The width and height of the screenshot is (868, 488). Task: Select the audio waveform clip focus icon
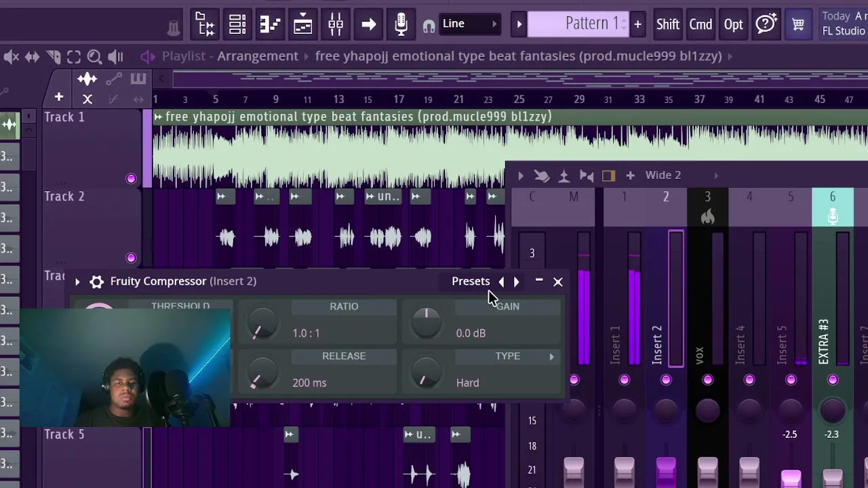click(x=87, y=79)
